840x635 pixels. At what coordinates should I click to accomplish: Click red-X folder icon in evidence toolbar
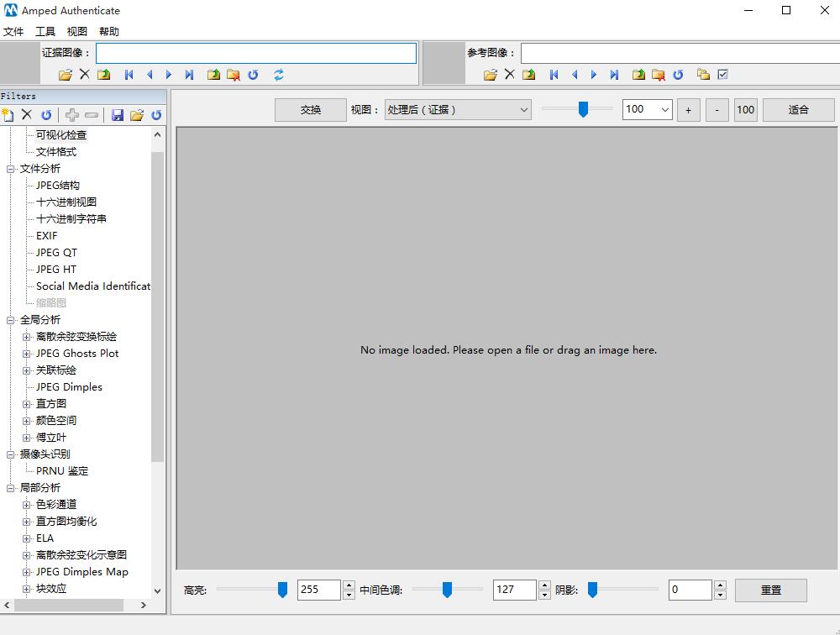tap(233, 75)
